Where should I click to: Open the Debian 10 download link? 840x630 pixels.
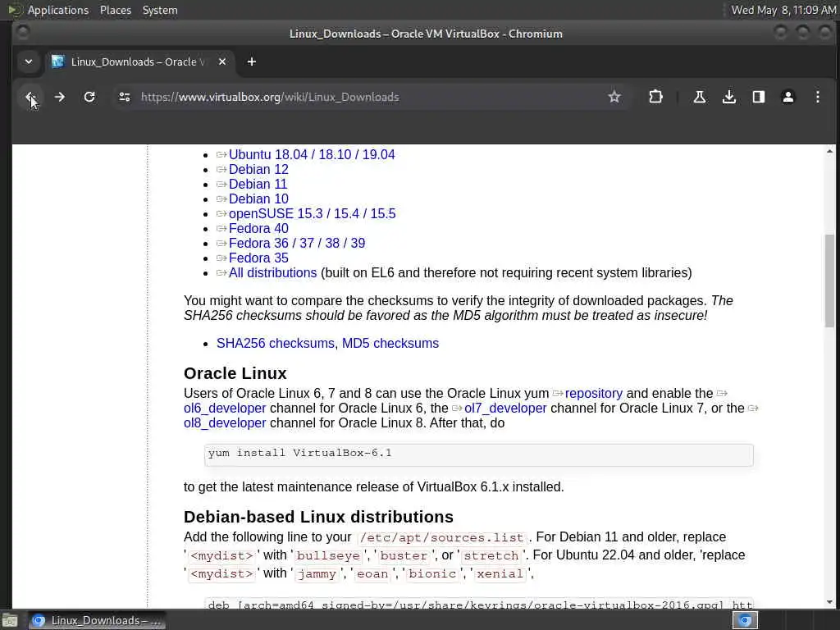(258, 199)
